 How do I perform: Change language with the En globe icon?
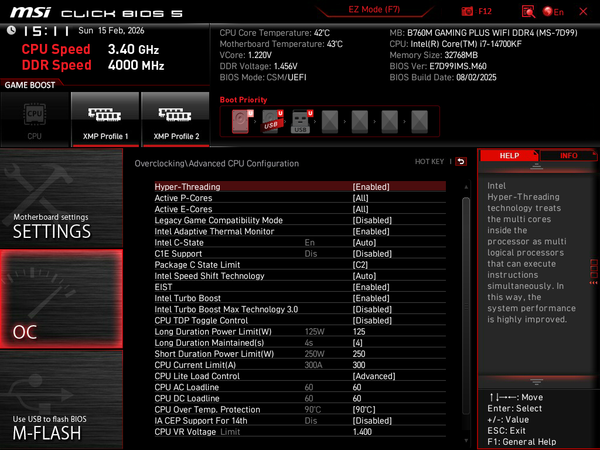pyautogui.click(x=553, y=12)
